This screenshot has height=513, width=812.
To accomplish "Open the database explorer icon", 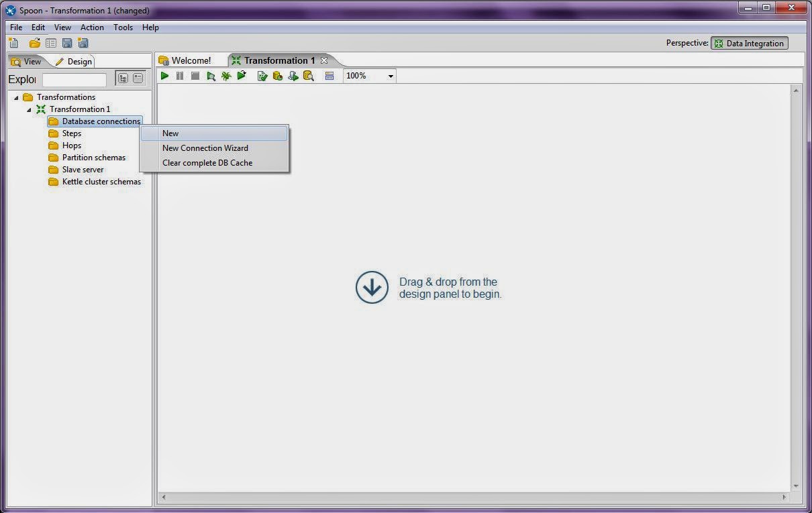I will (309, 76).
